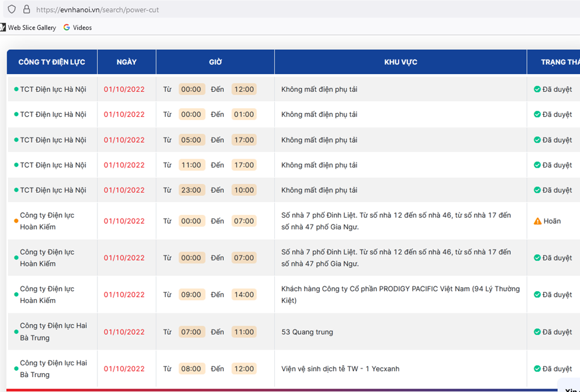Click Viện vệ sinh dịch tễ TW - 1 Yecxanh
580x392 pixels.
340,369
